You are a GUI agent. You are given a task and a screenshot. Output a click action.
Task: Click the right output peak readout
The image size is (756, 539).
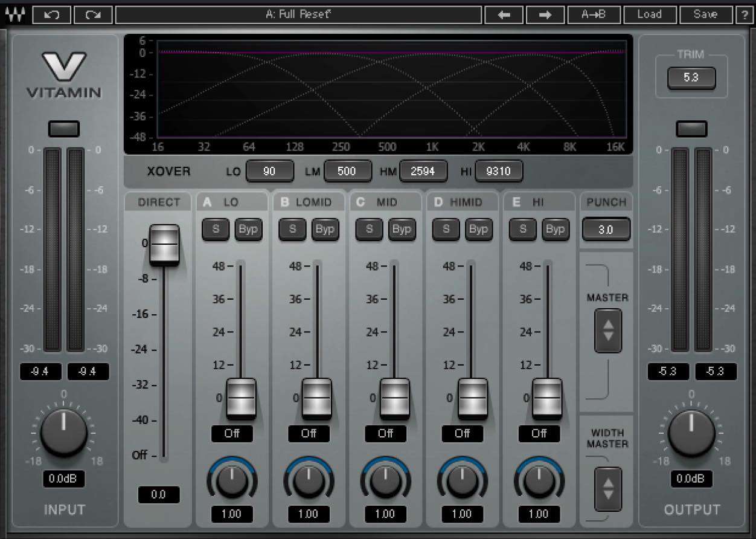point(716,372)
